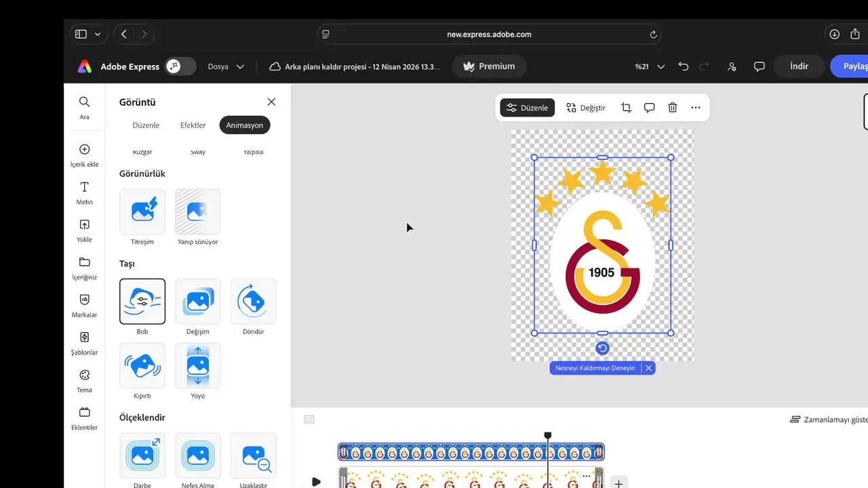
Task: Switch to the Düzenle tab
Action: coord(146,125)
